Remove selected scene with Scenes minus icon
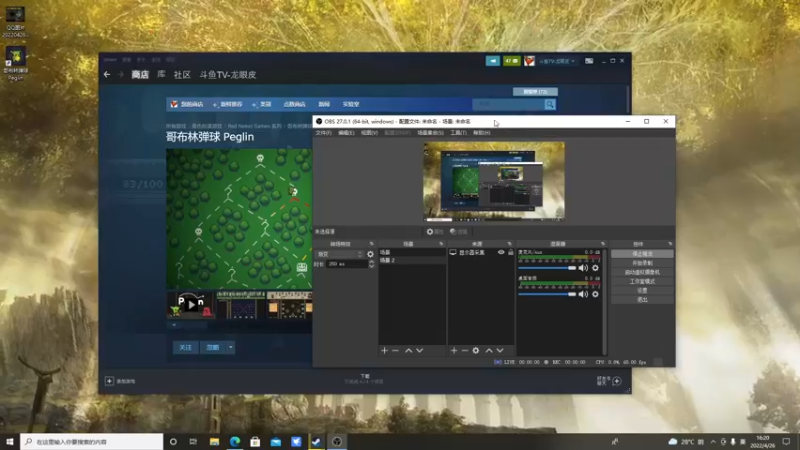The image size is (800, 450). (395, 351)
